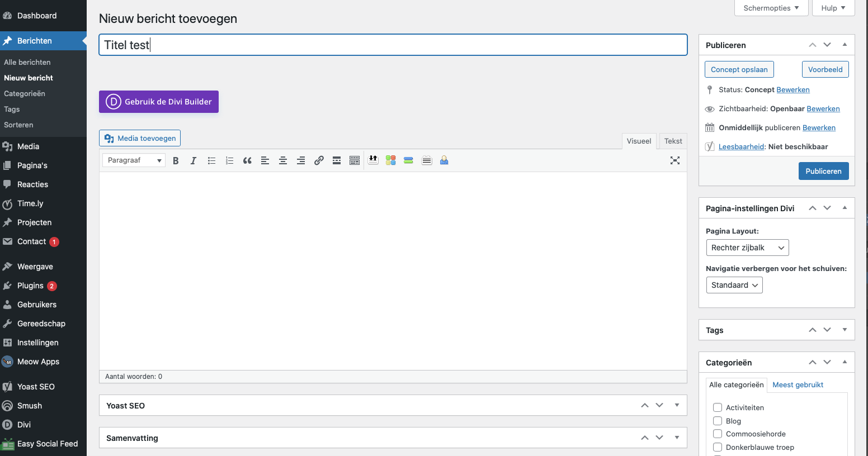Click inside the empty editor content area
The width and height of the screenshot is (868, 456).
[x=393, y=270]
